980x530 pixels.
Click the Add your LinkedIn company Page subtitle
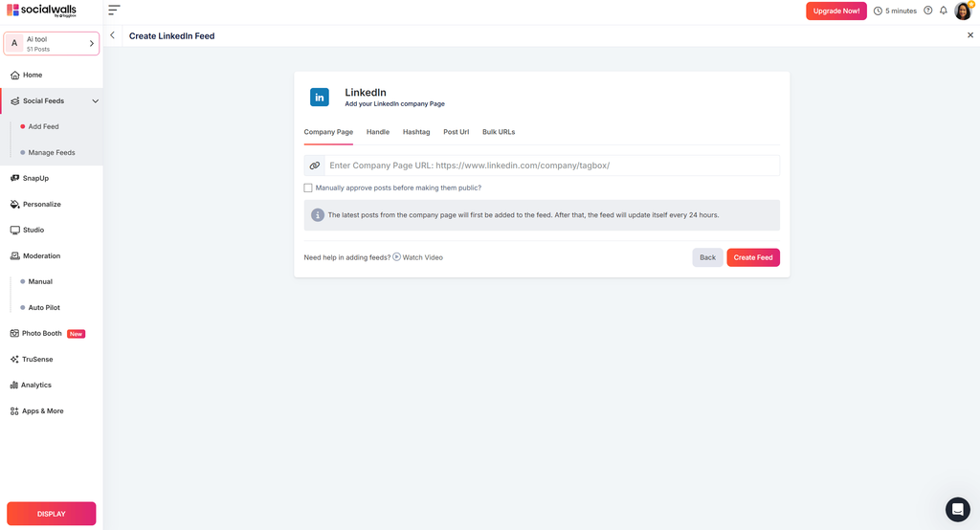tap(395, 103)
